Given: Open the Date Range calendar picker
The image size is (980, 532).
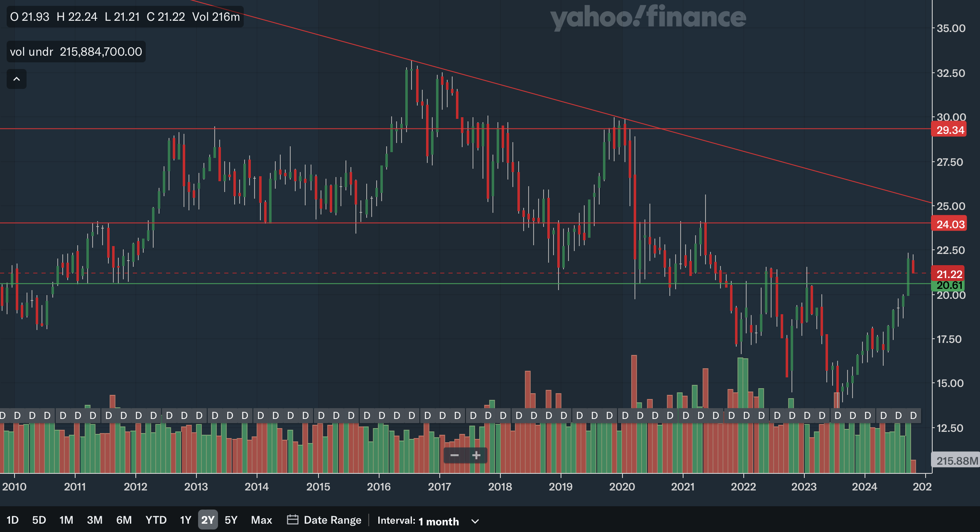Looking at the screenshot, I should 324,520.
